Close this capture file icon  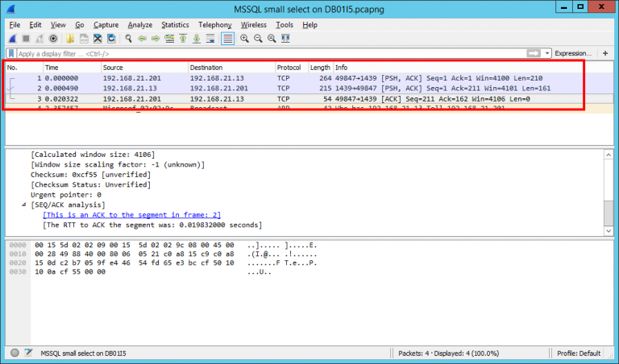point(98,39)
